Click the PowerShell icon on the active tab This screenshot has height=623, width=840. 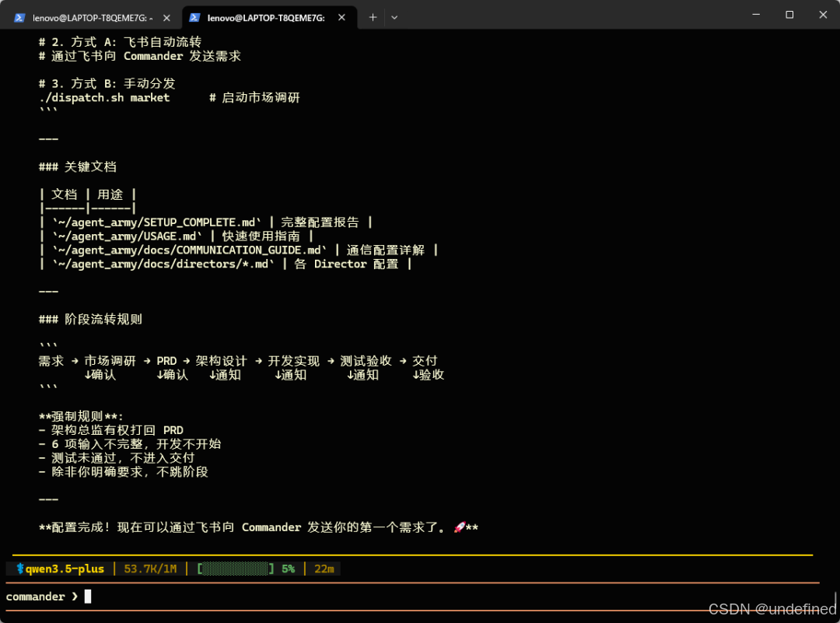pos(194,18)
